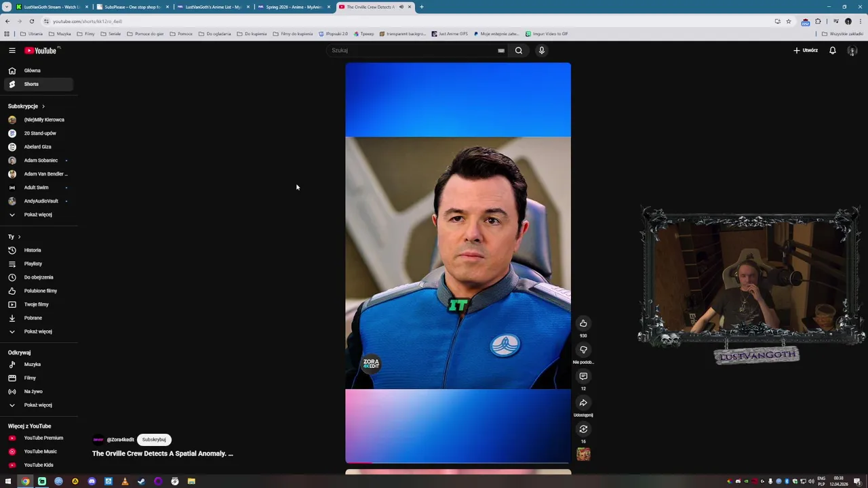Screen dimensions: 868x488
Task: Click the search magnifier button
Action: pyautogui.click(x=519, y=50)
